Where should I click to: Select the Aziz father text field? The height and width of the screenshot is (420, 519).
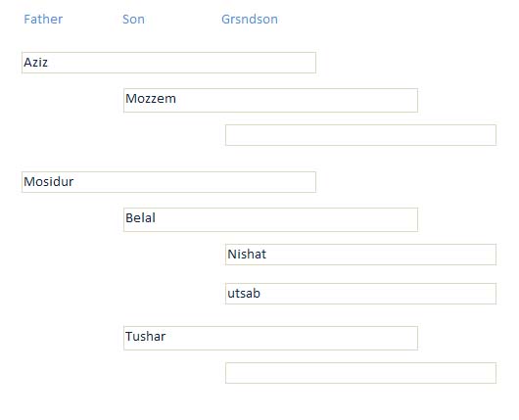click(x=168, y=63)
